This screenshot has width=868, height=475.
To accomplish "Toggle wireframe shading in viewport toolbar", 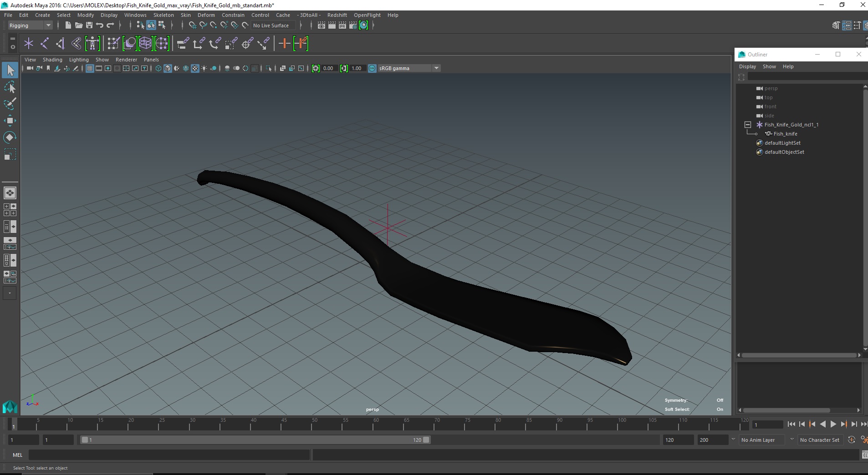I will [x=158, y=68].
